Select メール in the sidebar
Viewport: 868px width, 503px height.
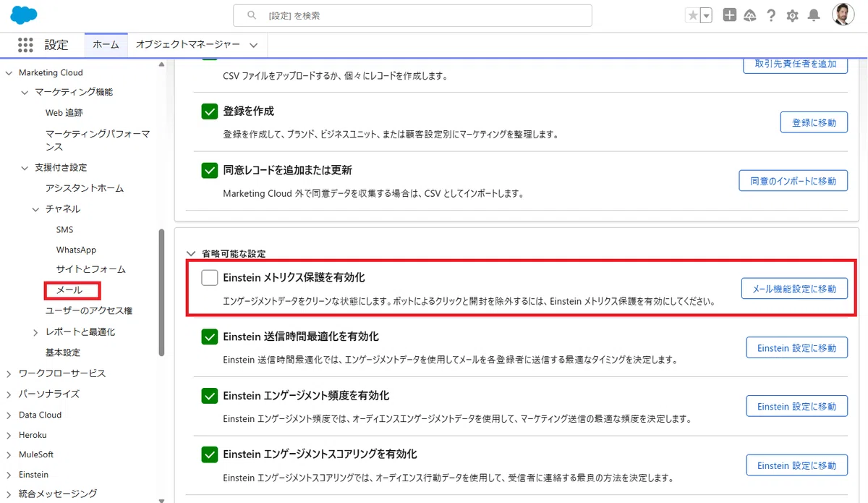click(x=69, y=290)
